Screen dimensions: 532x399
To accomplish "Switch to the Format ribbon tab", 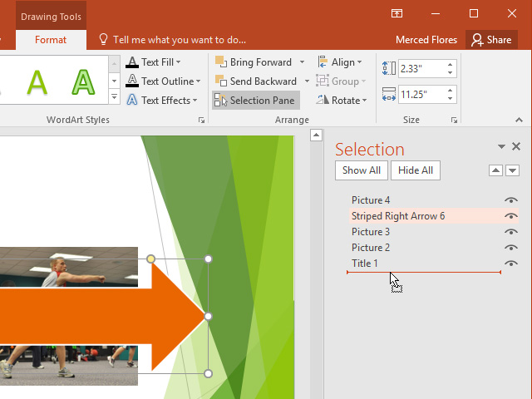I will point(51,39).
